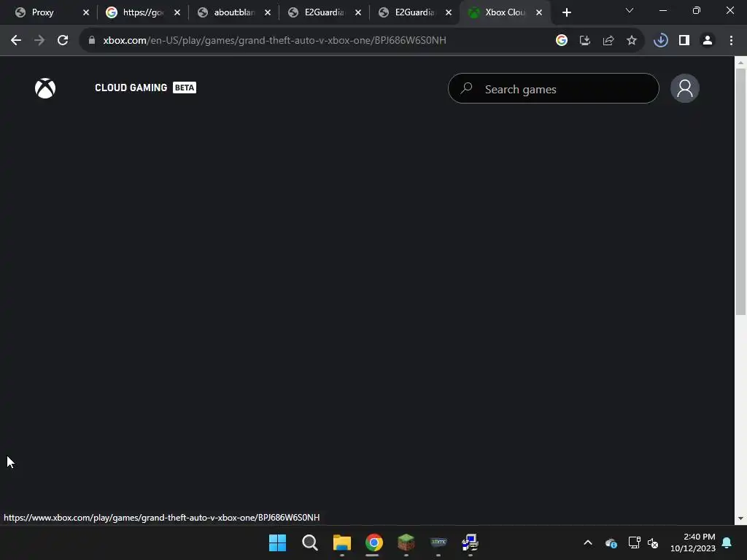Open a new tab with plus button
Image resolution: width=747 pixels, height=560 pixels.
(566, 12)
